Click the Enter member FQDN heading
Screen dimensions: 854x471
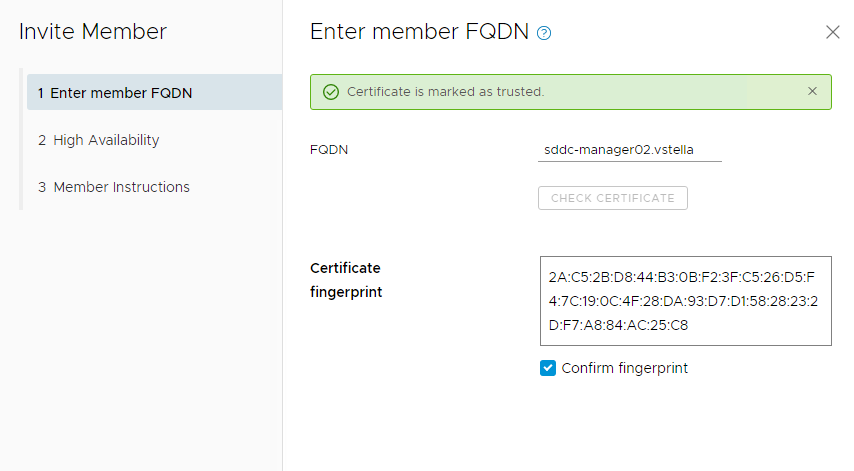click(419, 32)
